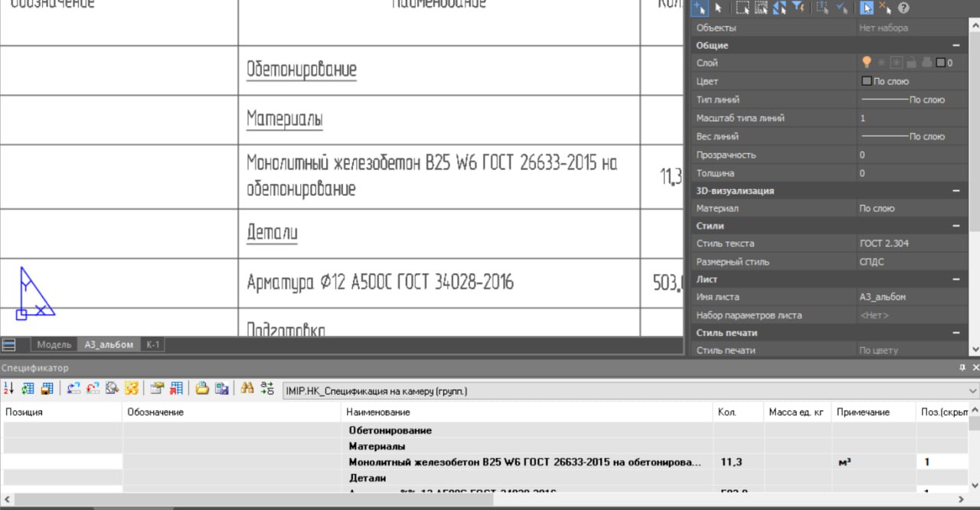Switch to the Модель tab
The image size is (980, 510).
[54, 345]
